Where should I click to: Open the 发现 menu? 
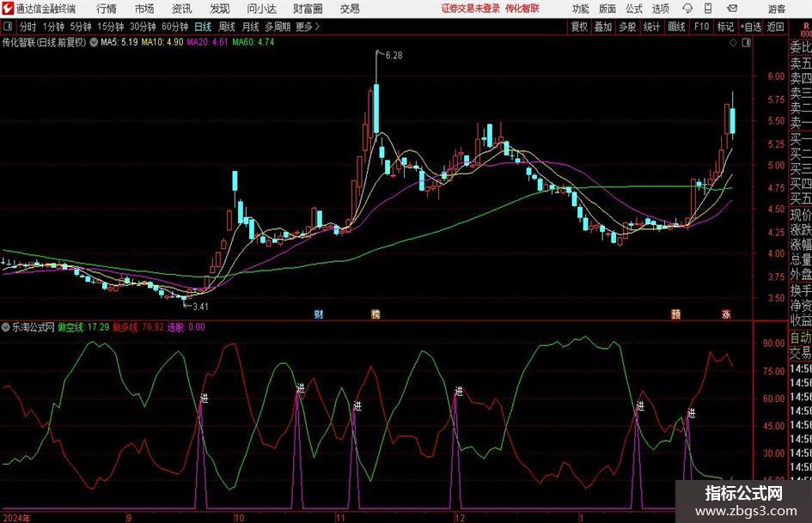pyautogui.click(x=220, y=9)
